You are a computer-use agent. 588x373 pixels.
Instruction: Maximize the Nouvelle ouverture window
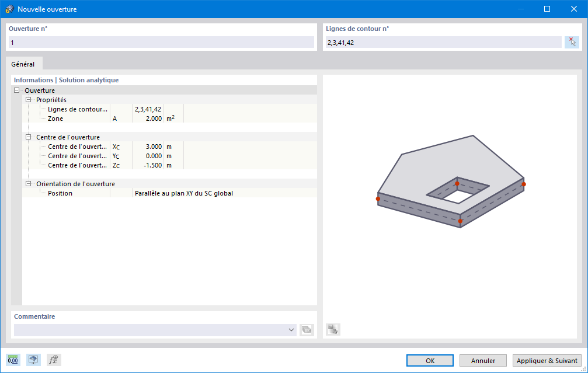point(547,9)
